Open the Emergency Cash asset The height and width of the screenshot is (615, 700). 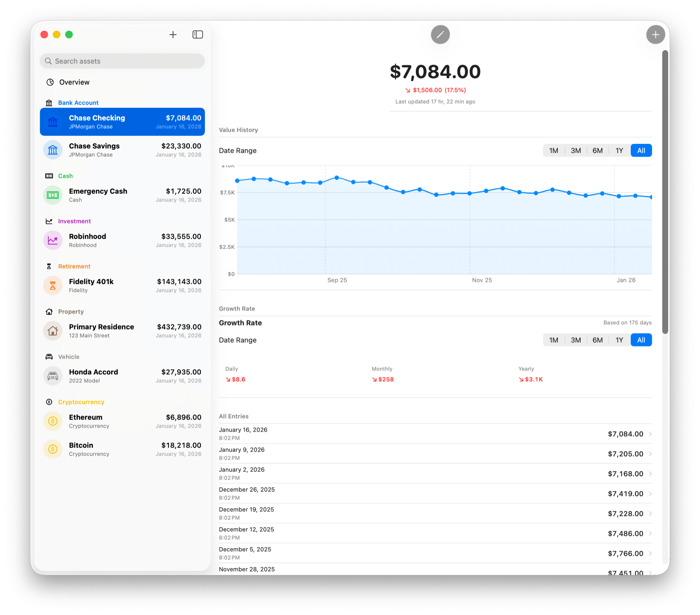click(122, 195)
